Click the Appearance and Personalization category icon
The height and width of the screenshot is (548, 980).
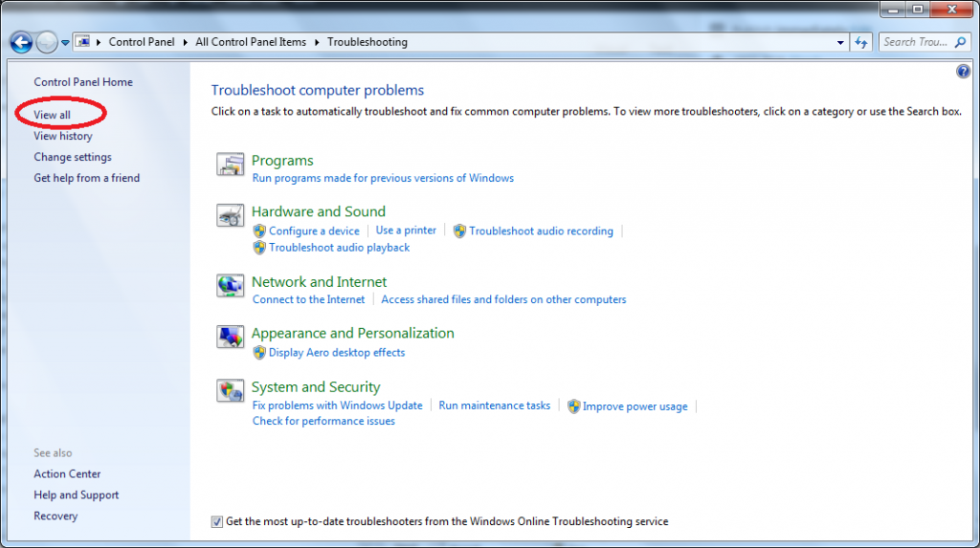coord(230,337)
